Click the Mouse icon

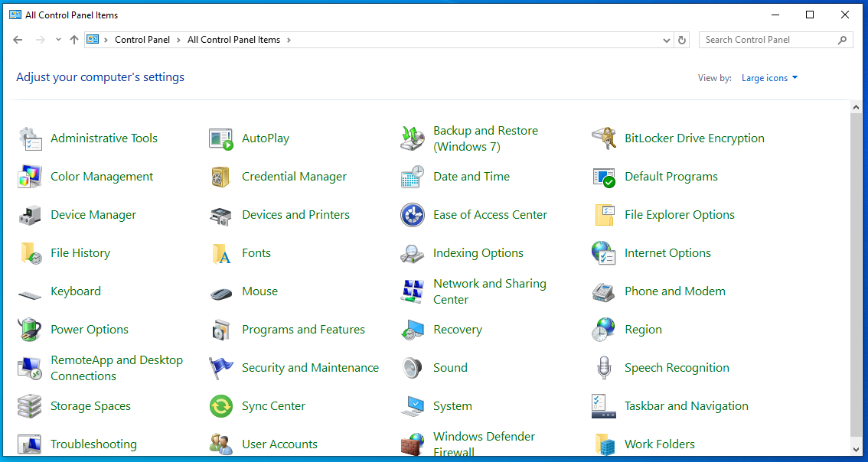pos(221,292)
